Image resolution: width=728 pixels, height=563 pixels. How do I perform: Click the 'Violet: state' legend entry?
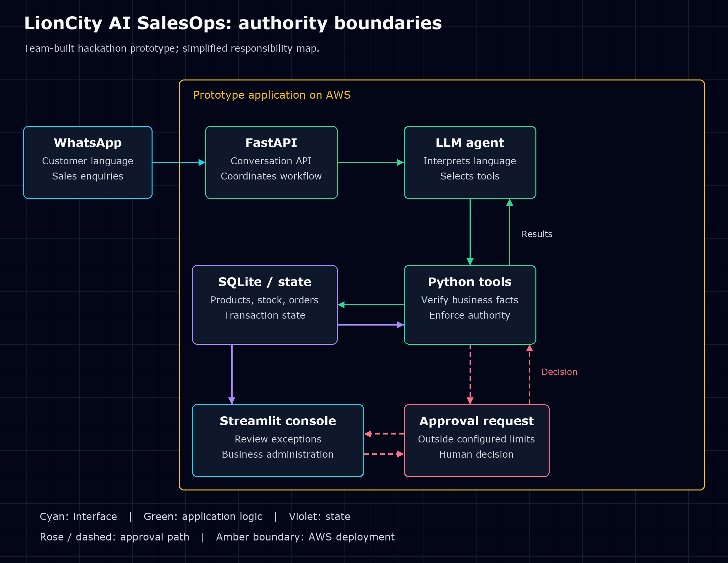tap(320, 517)
